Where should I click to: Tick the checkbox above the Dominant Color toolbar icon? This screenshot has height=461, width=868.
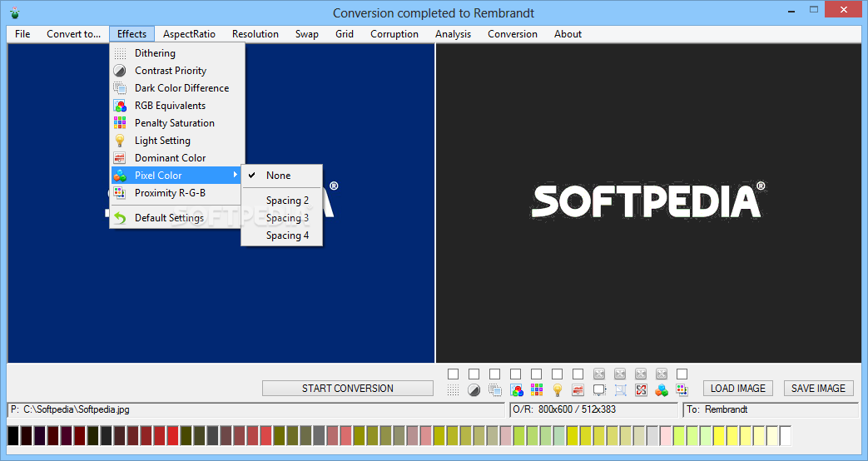tap(578, 374)
